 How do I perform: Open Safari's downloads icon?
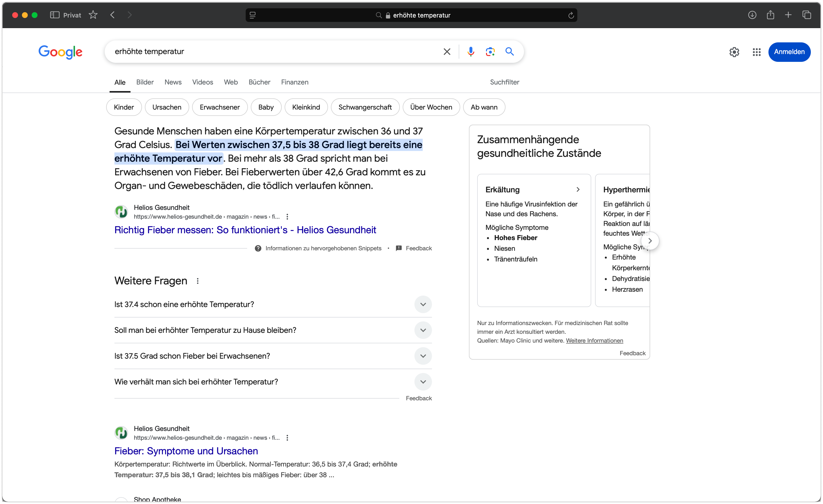[x=752, y=15]
